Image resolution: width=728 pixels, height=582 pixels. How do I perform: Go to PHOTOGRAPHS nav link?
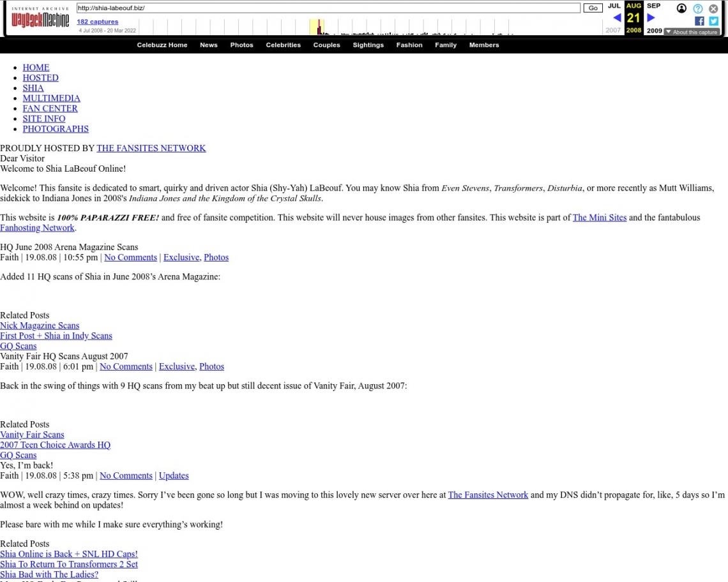tap(56, 129)
